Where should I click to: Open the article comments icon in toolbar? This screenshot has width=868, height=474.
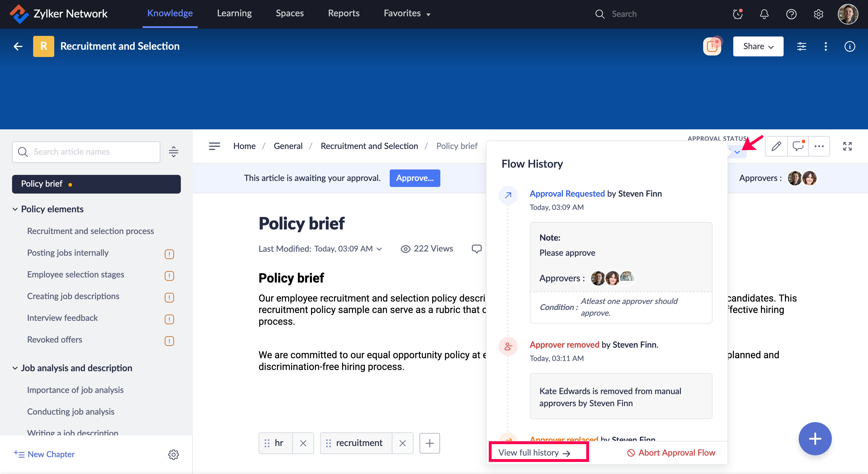797,146
